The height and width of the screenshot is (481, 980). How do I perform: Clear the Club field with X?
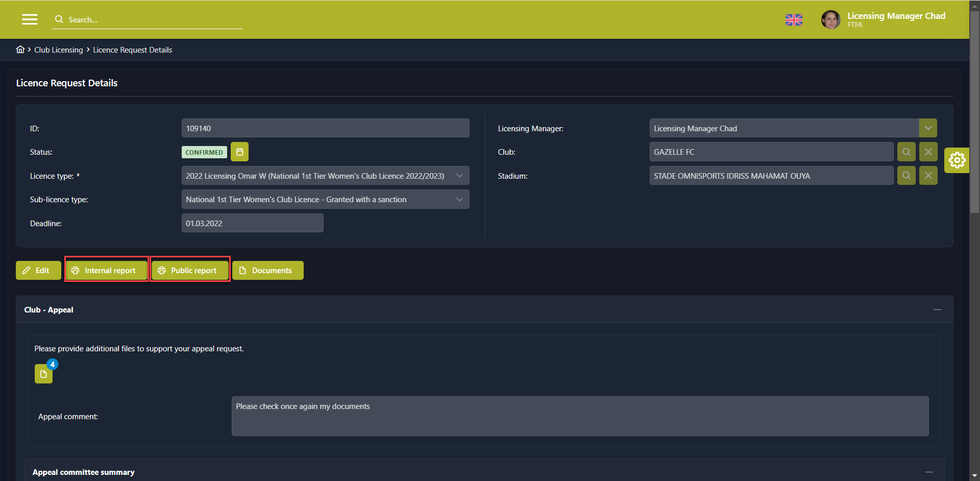[928, 152]
